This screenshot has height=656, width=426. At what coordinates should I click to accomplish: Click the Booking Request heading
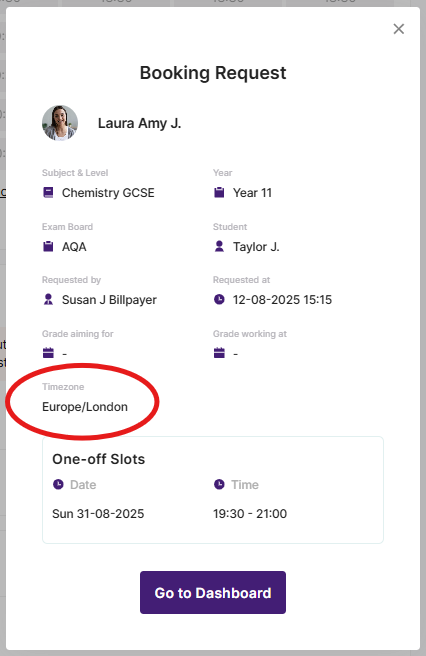pyautogui.click(x=213, y=73)
